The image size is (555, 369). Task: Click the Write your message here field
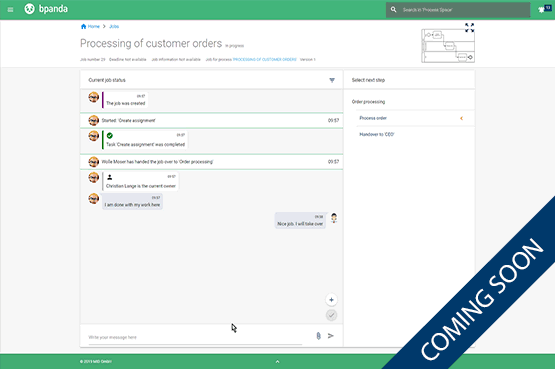(195, 337)
